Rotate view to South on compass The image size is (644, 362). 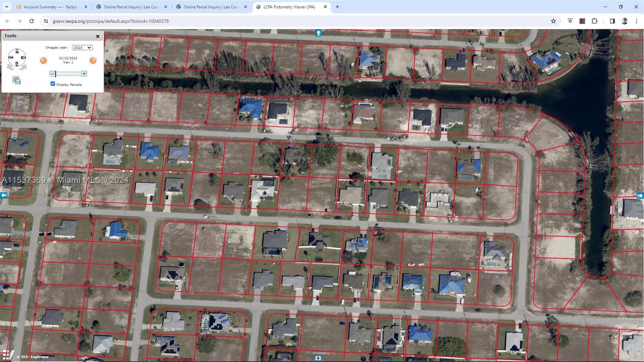pyautogui.click(x=17, y=64)
